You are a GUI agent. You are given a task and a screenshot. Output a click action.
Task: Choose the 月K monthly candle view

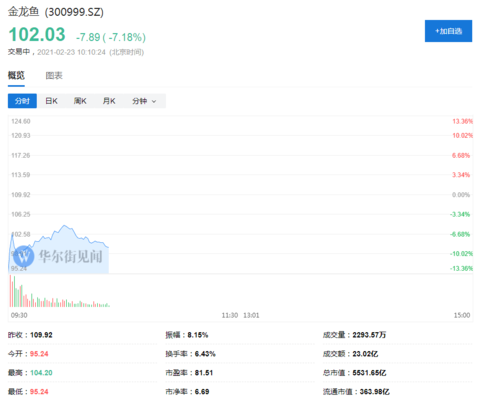pos(109,101)
